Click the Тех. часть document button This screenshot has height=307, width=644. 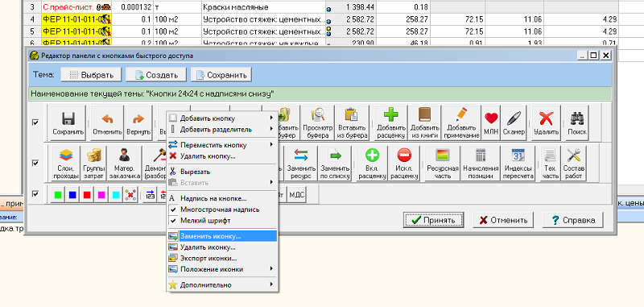tap(551, 163)
